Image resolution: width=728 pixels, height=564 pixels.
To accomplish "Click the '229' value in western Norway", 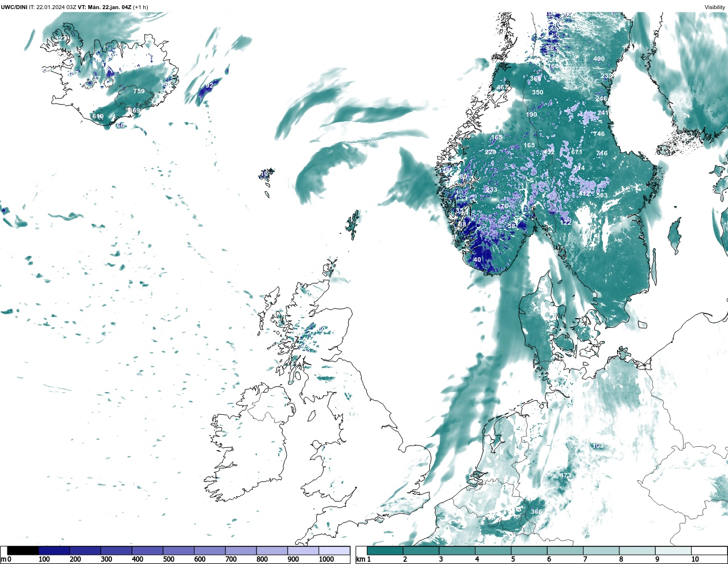I will tap(490, 152).
